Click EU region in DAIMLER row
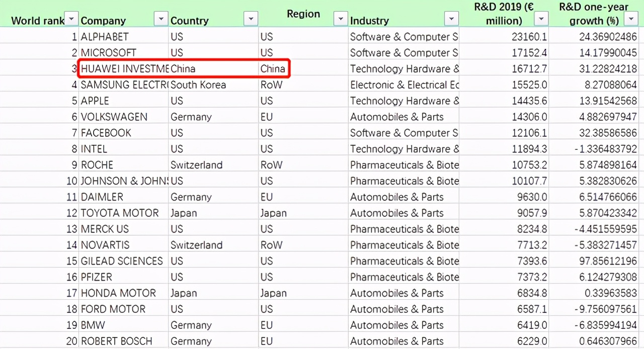This screenshot has width=644, height=349. click(x=303, y=197)
